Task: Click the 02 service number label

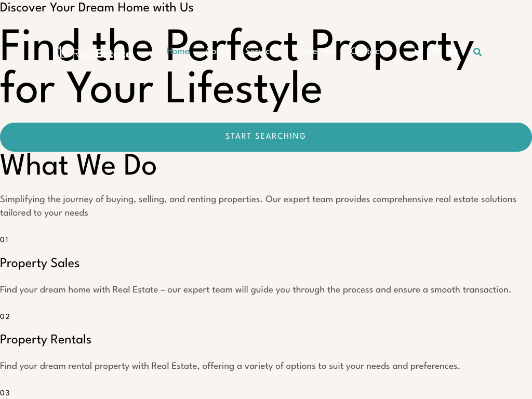Action: [5, 316]
